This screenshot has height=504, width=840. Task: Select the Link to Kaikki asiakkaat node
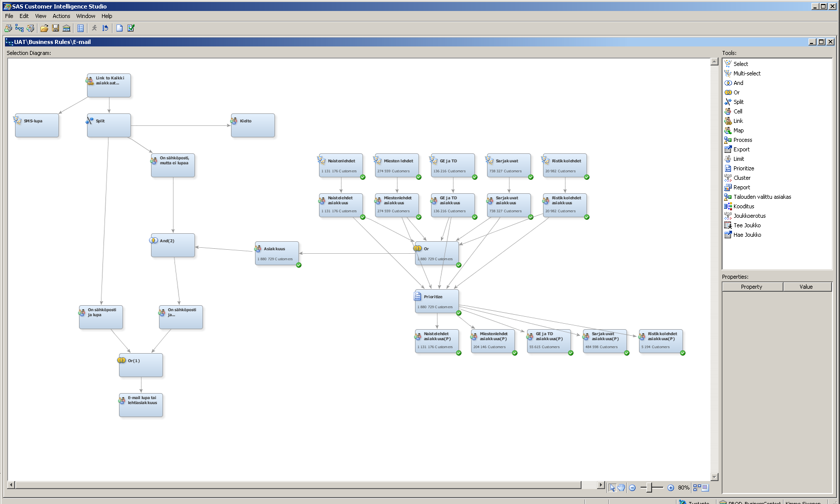[108, 85]
